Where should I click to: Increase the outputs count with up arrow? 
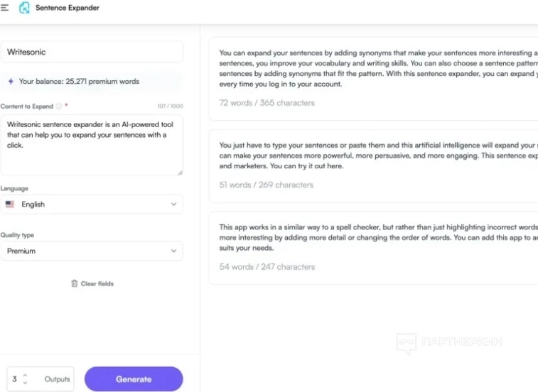25,376
